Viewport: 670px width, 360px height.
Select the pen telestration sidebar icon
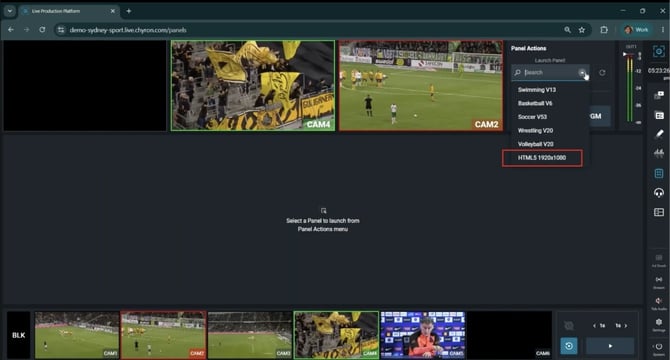658,134
